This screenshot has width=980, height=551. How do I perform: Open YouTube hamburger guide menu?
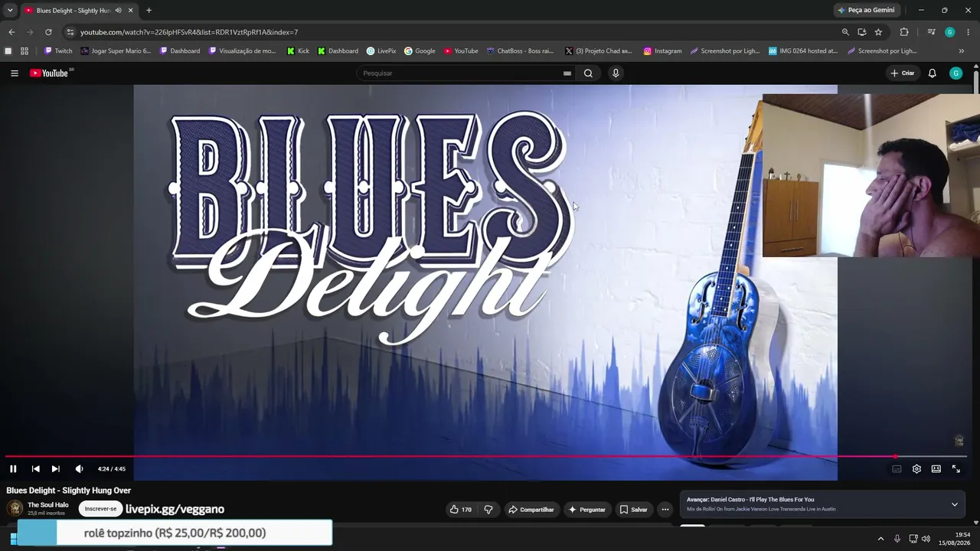[15, 73]
